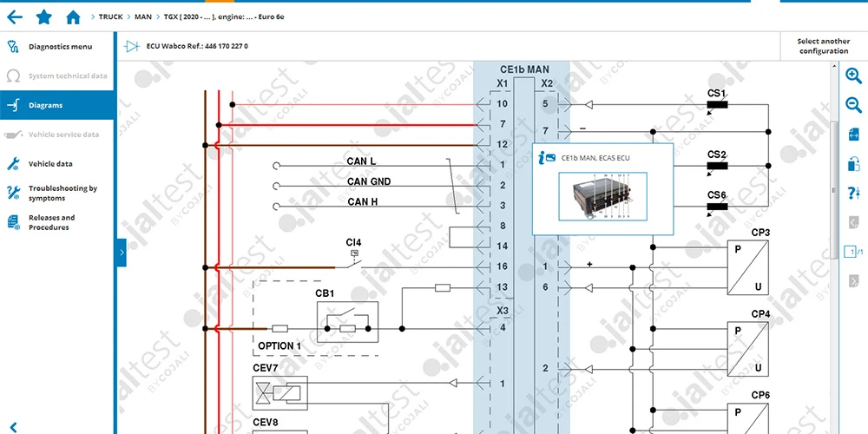This screenshot has width=868, height=434.
Task: Open System technical data
Action: (x=57, y=76)
